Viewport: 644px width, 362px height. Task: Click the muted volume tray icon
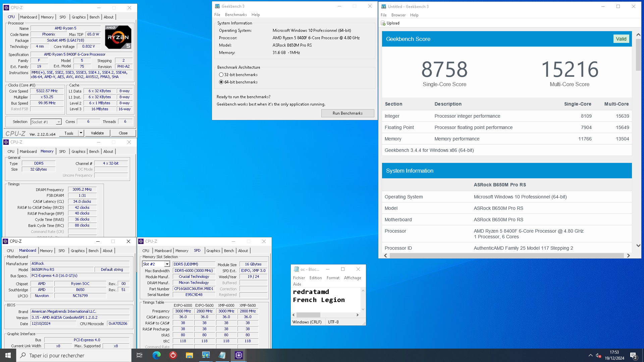[x=598, y=355]
